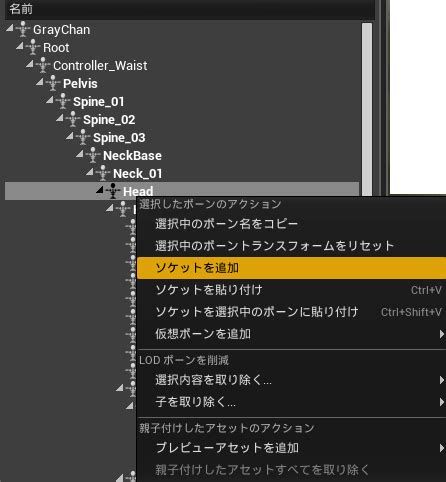Viewport: 446px width, 482px height.
Task: Open 仮想ボーンを追加 submenu
Action: (292, 334)
